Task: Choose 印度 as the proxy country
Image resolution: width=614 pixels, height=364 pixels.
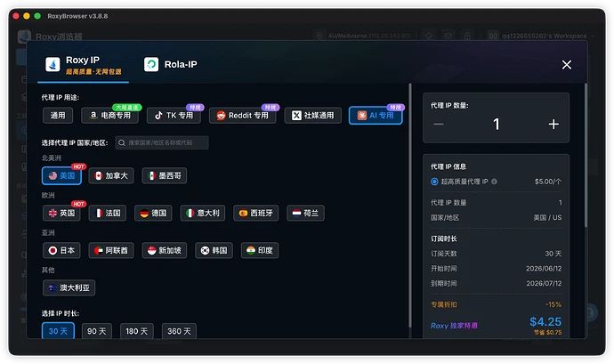Action: 260,250
